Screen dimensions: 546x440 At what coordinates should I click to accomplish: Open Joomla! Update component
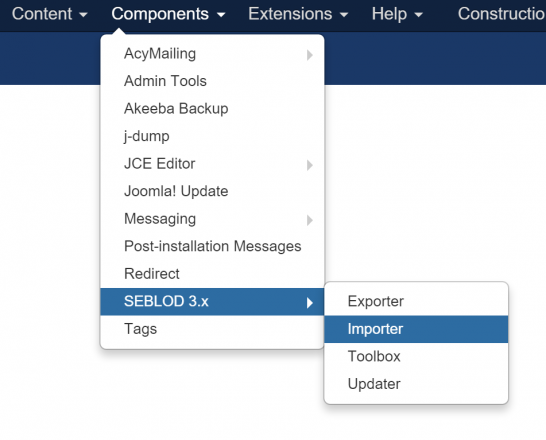212,191
